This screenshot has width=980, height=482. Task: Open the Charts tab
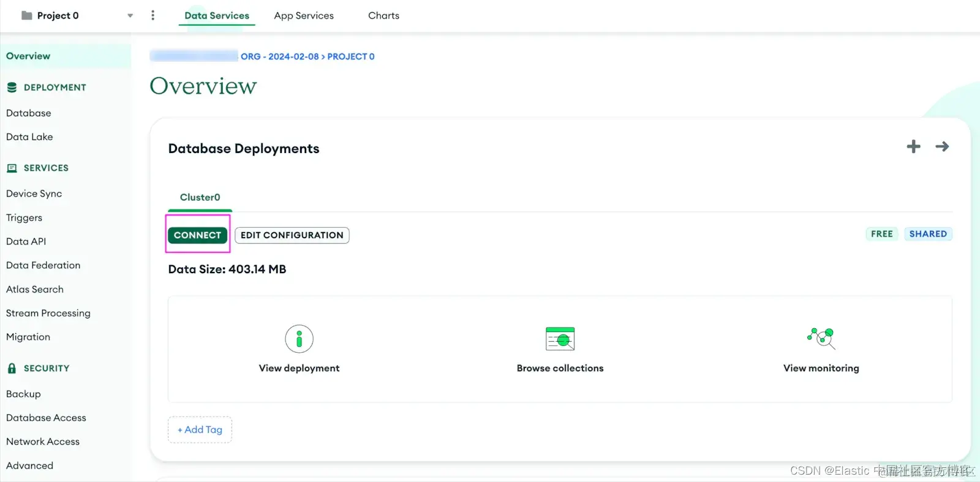coord(383,15)
